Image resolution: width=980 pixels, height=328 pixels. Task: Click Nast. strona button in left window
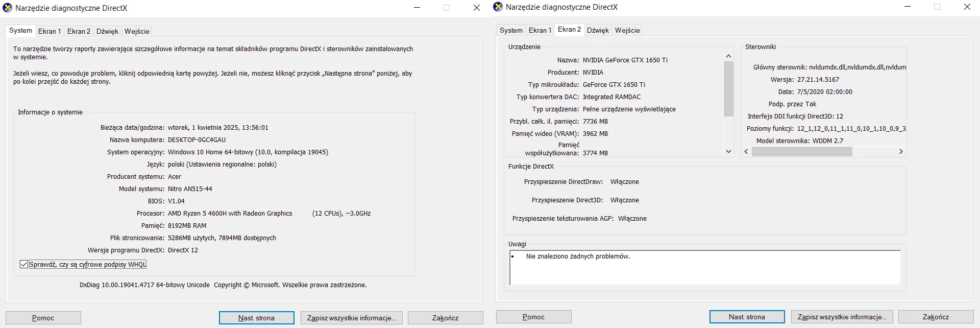tap(257, 318)
